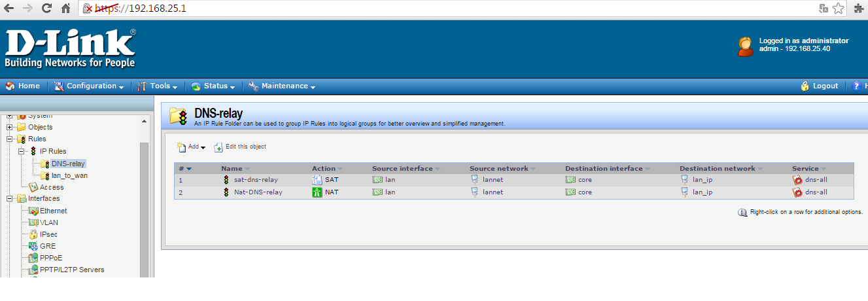
Task: Open the Add dropdown
Action: pos(191,147)
